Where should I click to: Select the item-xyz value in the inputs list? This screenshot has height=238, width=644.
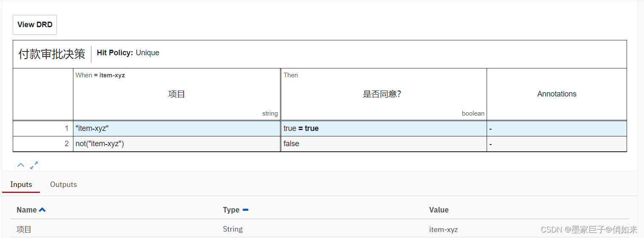443,229
